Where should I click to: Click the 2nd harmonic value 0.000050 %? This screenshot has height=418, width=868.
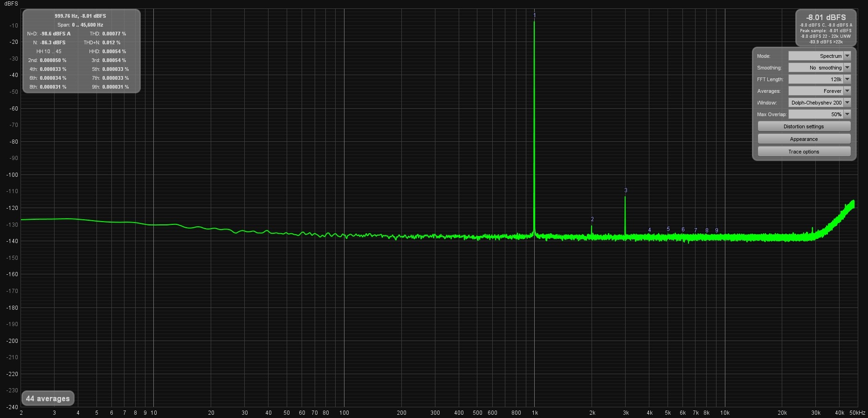pos(53,60)
